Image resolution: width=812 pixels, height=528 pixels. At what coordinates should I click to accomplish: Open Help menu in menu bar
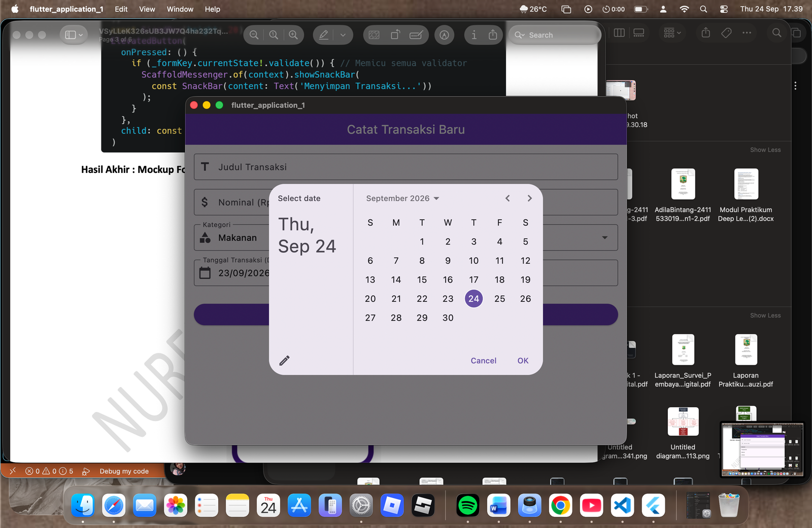point(213,9)
